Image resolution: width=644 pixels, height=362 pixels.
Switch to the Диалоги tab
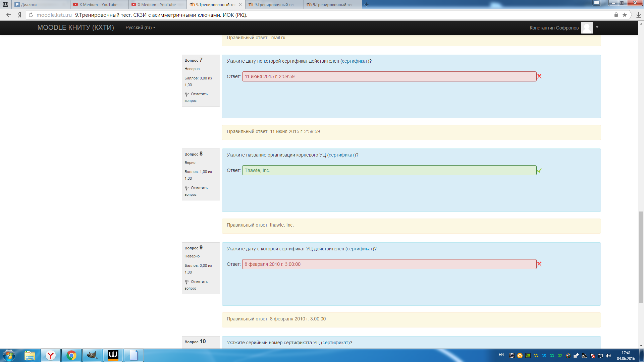(x=41, y=4)
